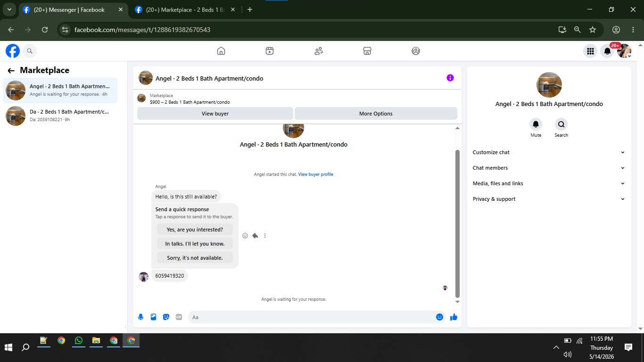Click the More Options button

(x=376, y=114)
